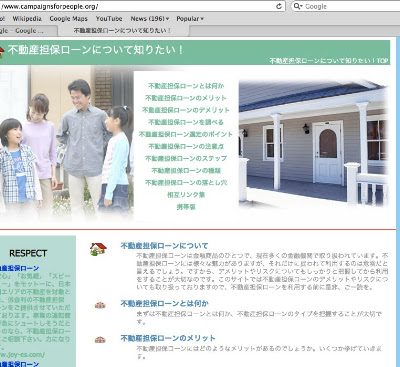Viewport: 400px width, 367px height.
Task: Click the house icon beside 不動産担保ローンについて
Action: coord(98,249)
